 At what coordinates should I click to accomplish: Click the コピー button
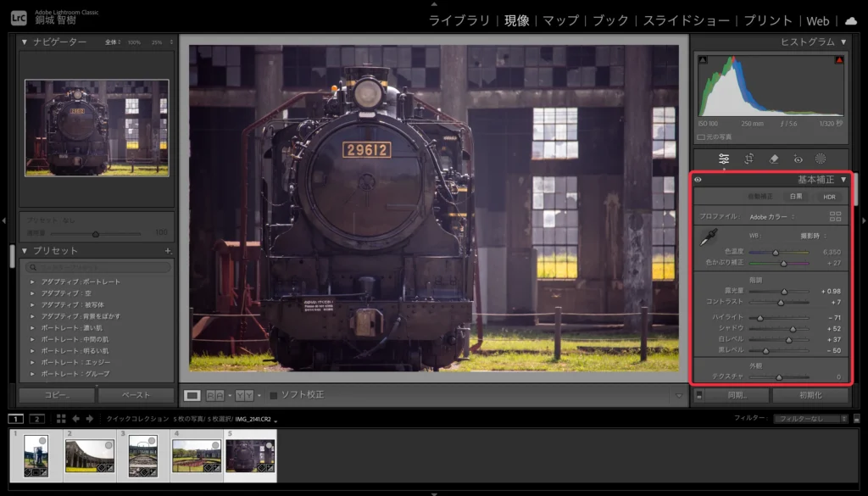point(56,395)
